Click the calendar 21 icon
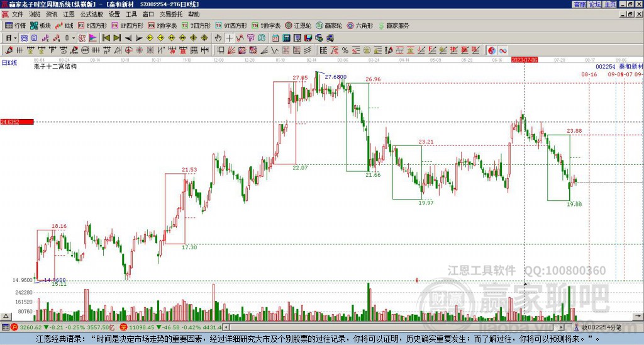The image size is (644, 345). [275, 38]
